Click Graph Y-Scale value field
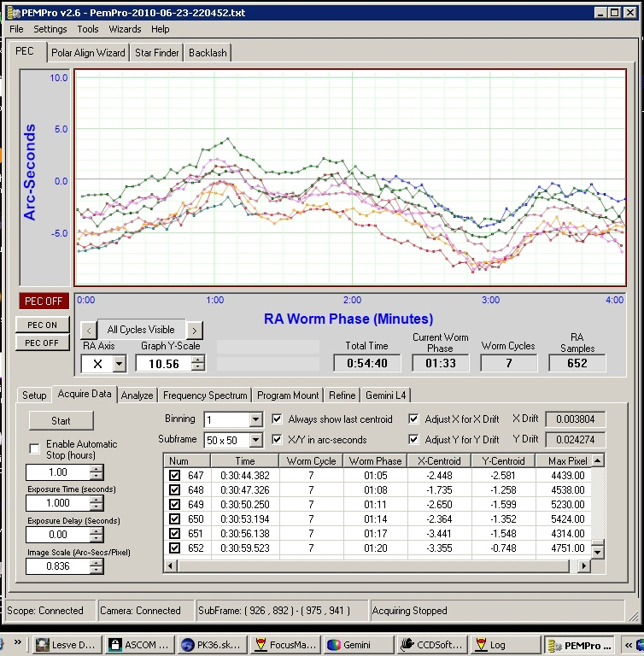Image resolution: width=644 pixels, height=656 pixels. [164, 364]
